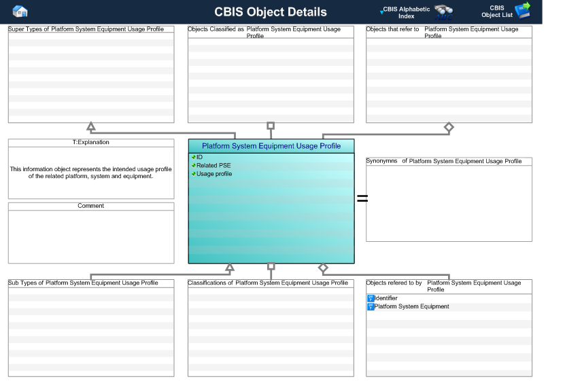Click the explanation text about intended usage profile
Image resolution: width=565 pixels, height=392 pixels.
click(91, 173)
